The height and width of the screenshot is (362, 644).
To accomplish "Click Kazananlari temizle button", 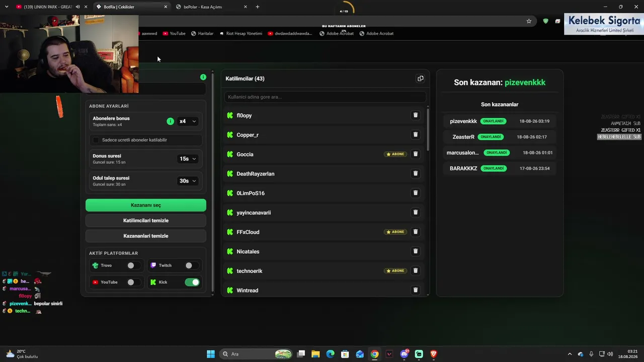I will click(146, 236).
